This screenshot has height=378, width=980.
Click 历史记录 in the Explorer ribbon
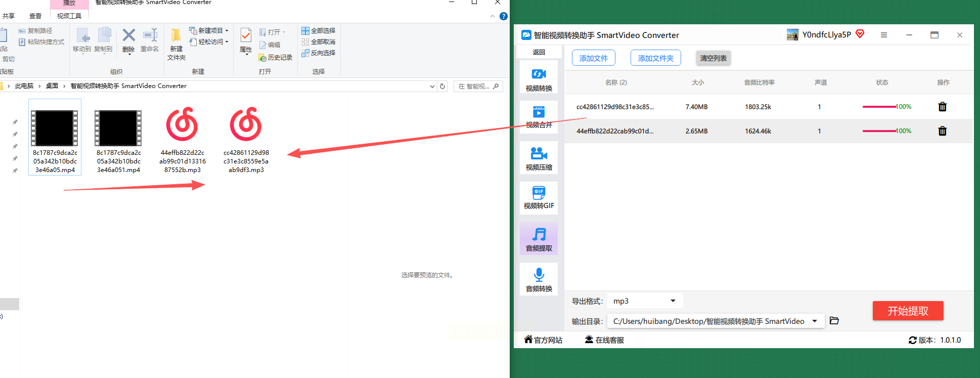point(276,58)
